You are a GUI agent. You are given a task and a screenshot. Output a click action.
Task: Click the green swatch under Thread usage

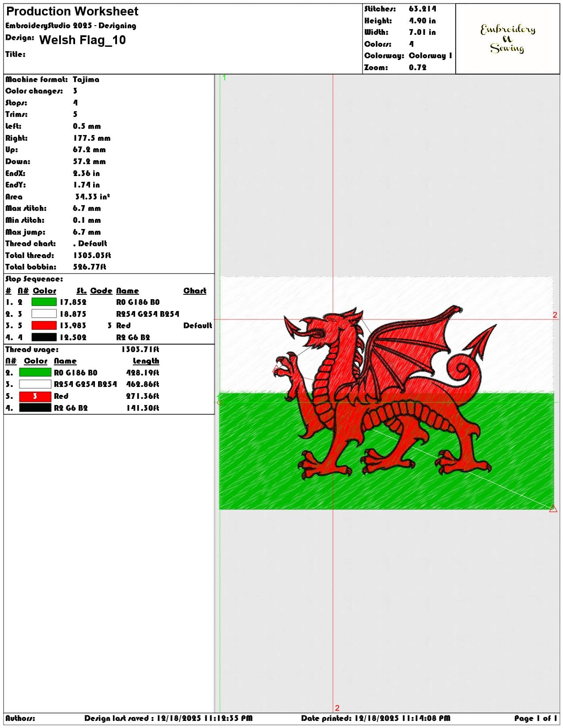point(35,373)
